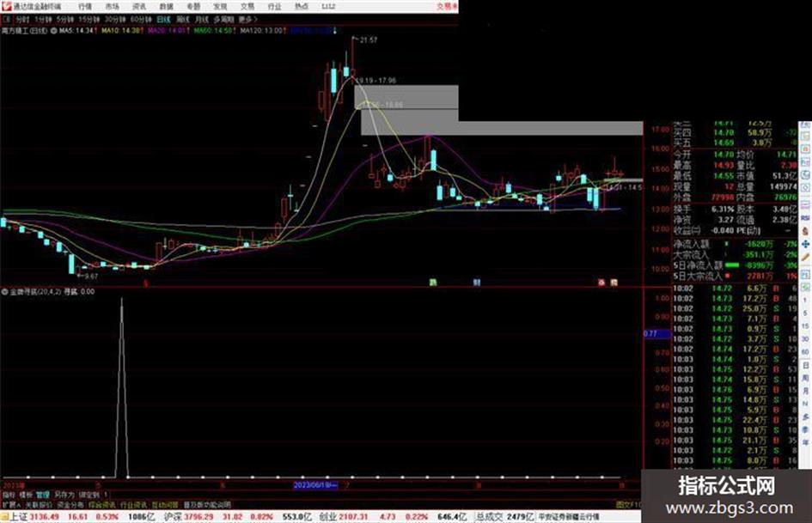The image size is (812, 523).
Task: Select 年 period in right sidebar
Action: (x=805, y=442)
